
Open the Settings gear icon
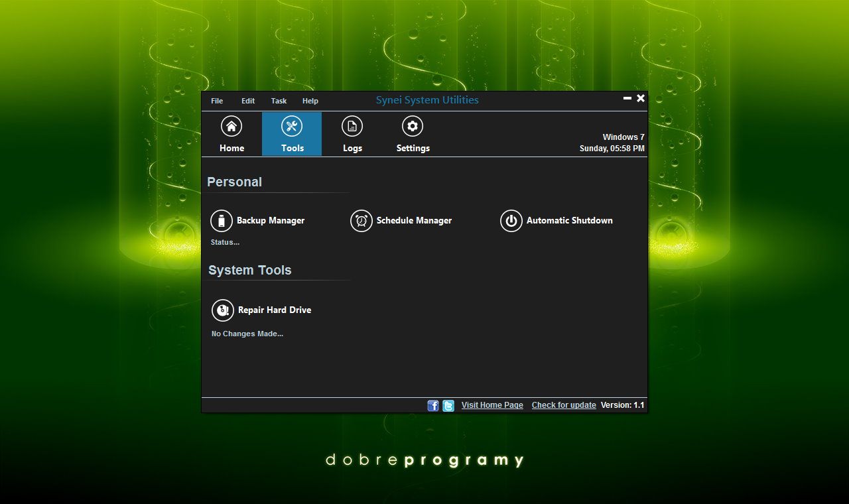[413, 126]
